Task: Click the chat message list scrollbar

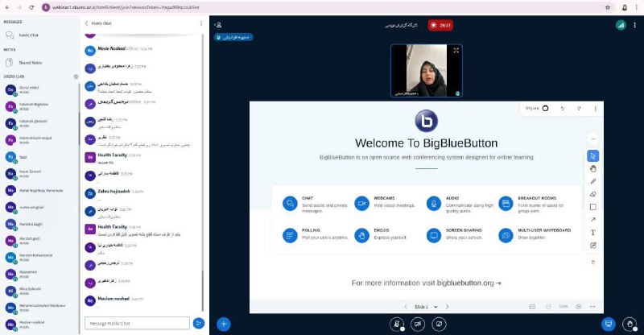Action: [202, 291]
